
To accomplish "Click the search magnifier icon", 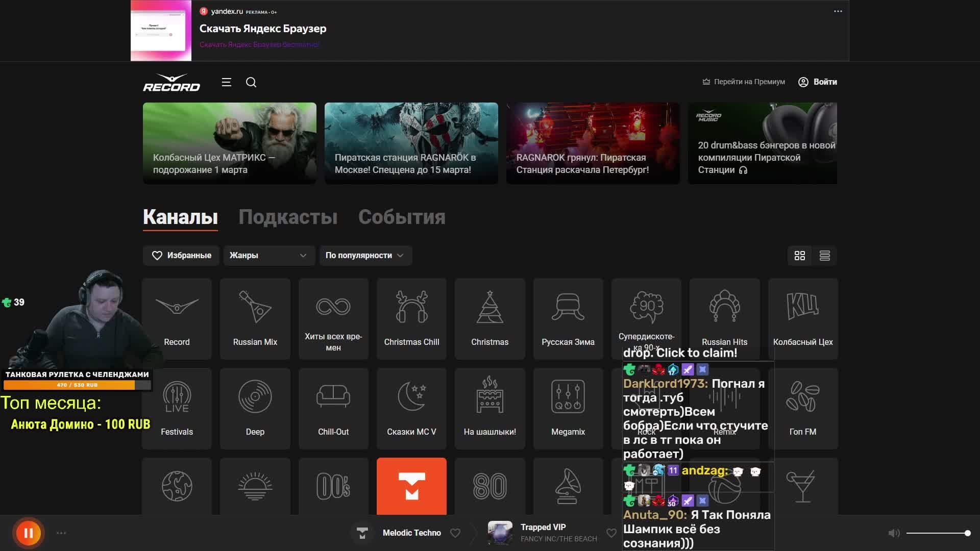I will 251,82.
